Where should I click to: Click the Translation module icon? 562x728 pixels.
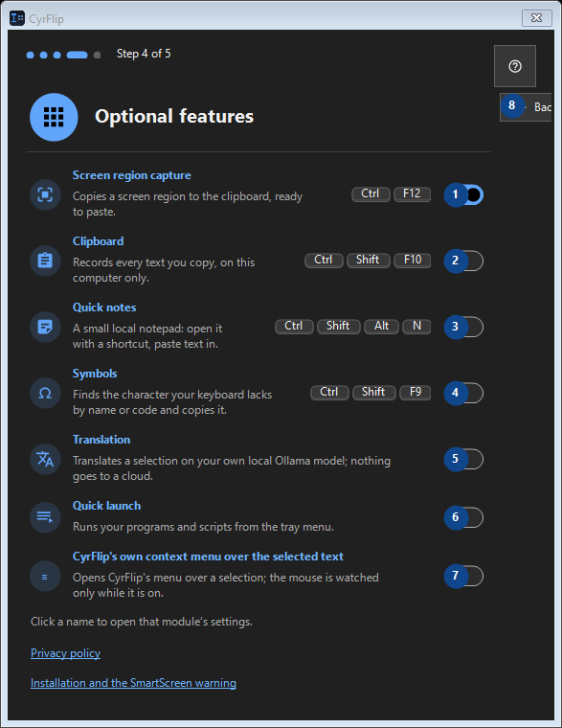pyautogui.click(x=45, y=459)
